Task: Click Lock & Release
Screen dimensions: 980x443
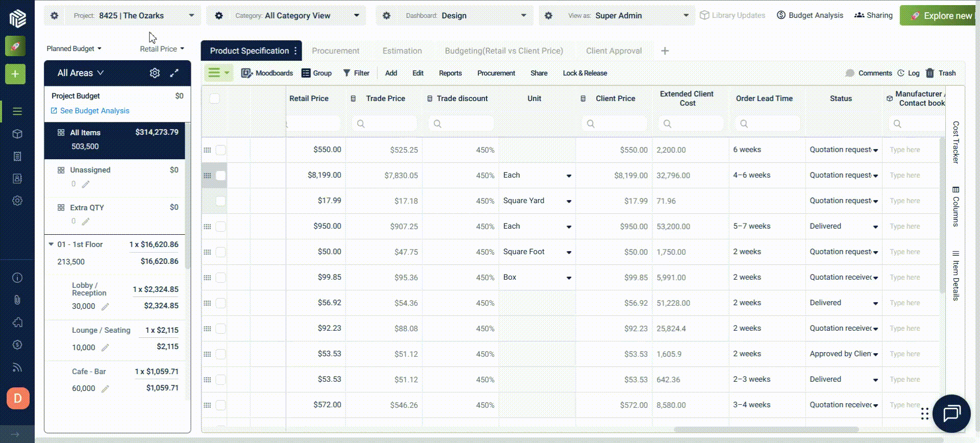Action: 585,73
